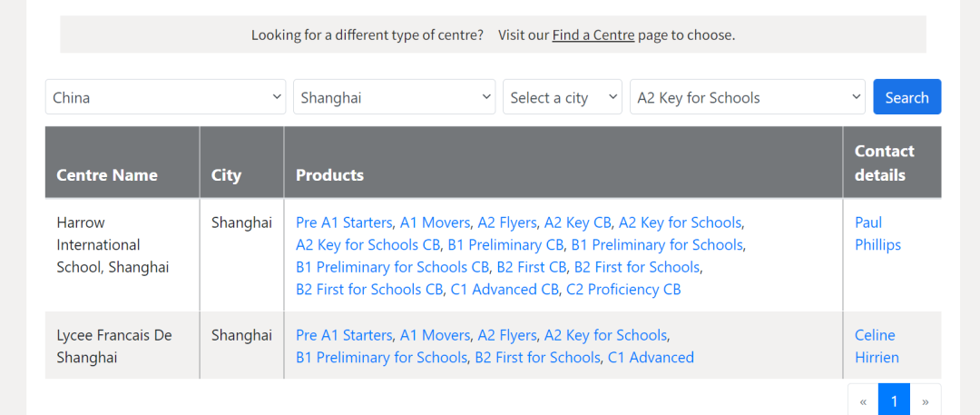
Task: Open A2 Key CB link for Harrow
Action: 577,222
